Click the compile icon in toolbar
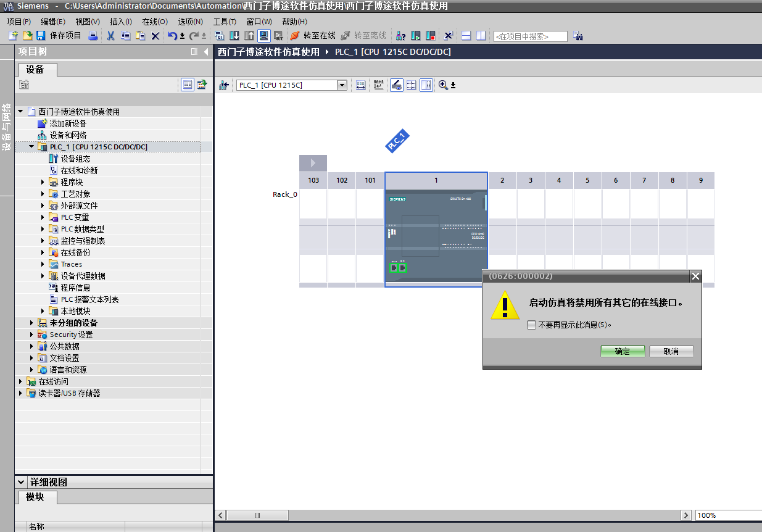This screenshot has width=762, height=532. (220, 36)
